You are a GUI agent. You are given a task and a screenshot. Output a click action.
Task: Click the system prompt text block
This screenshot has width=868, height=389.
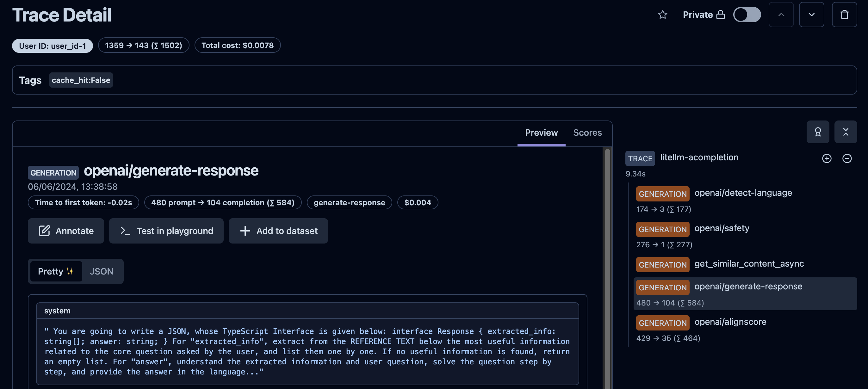coord(307,352)
